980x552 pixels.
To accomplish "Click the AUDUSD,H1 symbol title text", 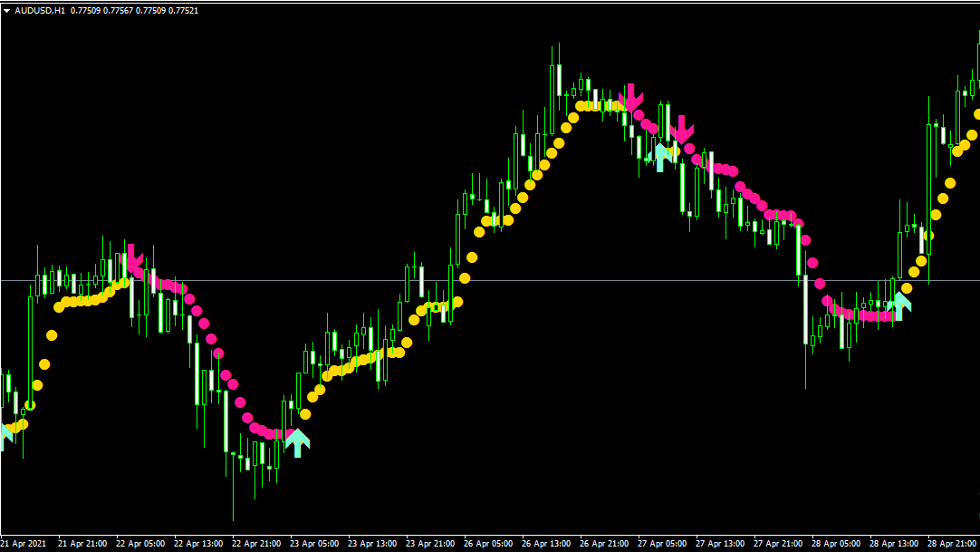I will 40,11.
